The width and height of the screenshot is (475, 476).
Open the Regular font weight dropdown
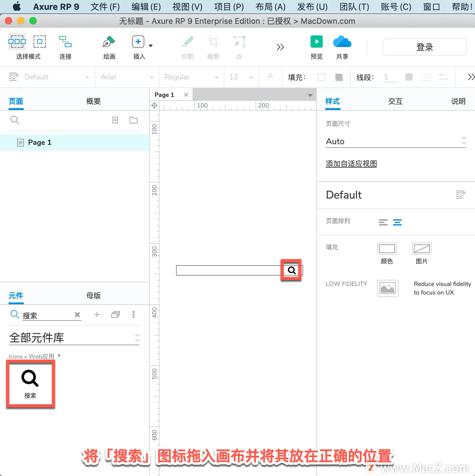(192, 77)
